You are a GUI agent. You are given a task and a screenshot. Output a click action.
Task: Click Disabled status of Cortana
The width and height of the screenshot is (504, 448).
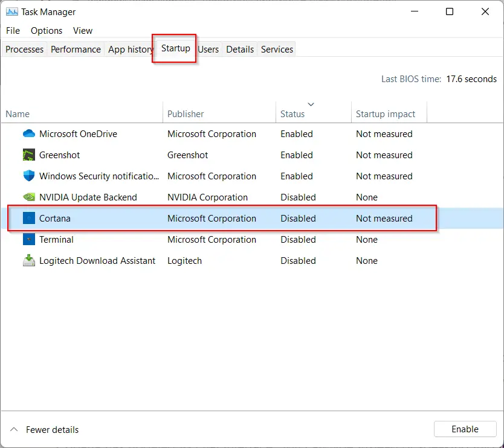(299, 219)
